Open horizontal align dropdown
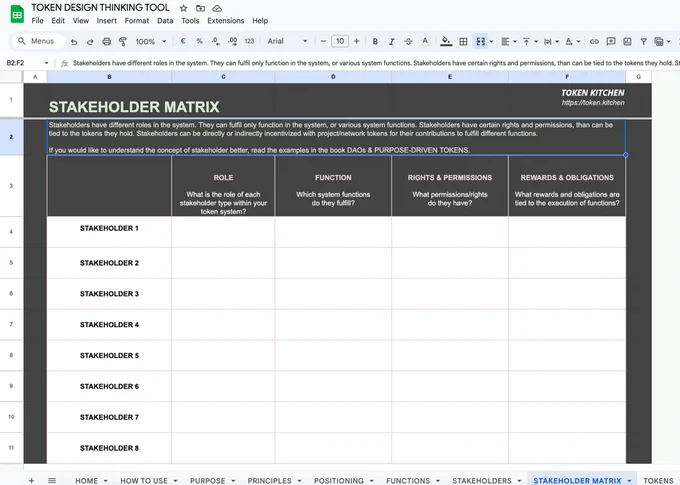Screen dimensions: 680x485 (x=509, y=42)
